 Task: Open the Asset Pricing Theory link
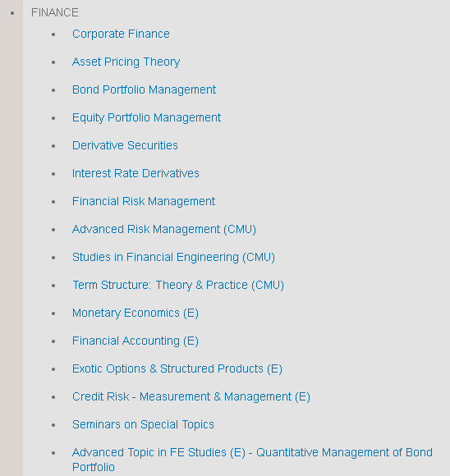126,62
